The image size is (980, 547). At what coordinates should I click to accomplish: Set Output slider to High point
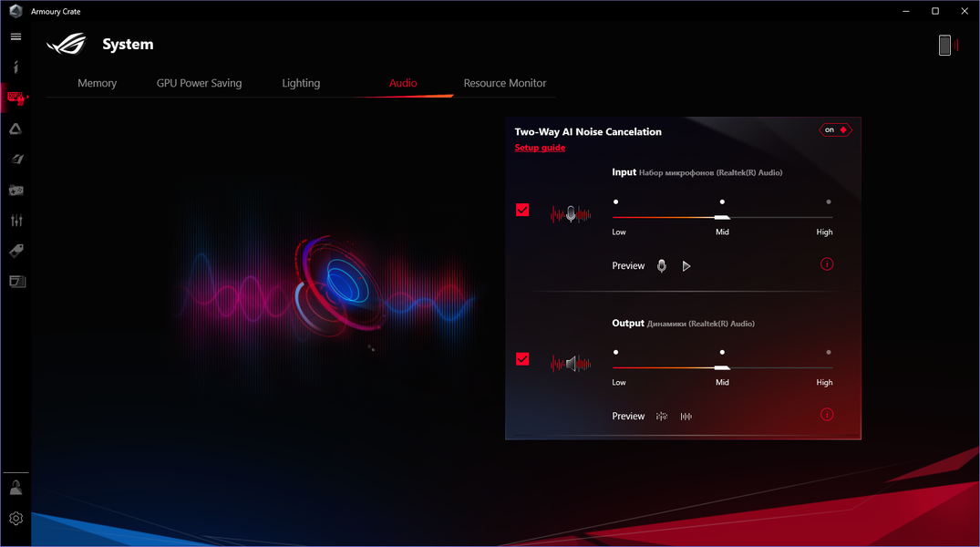point(829,353)
